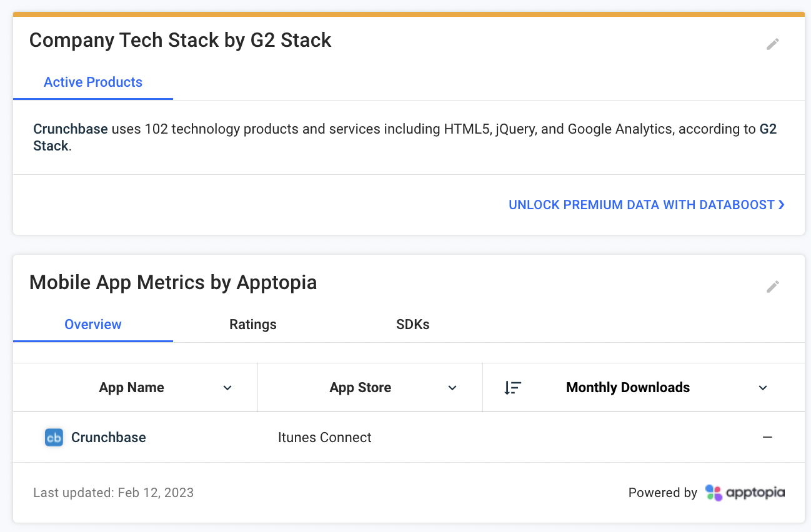This screenshot has height=532, width=811.
Task: Switch to the Ratings tab
Action: tap(253, 325)
